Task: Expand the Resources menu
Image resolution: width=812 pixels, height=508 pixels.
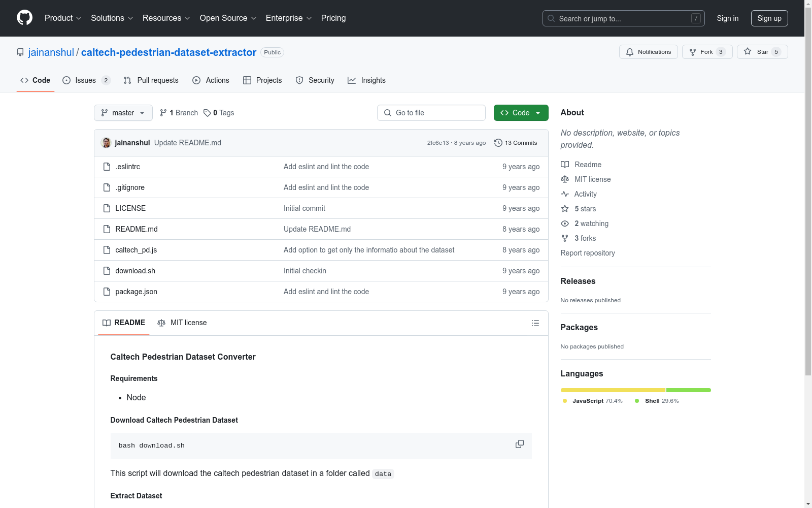Action: (x=166, y=18)
